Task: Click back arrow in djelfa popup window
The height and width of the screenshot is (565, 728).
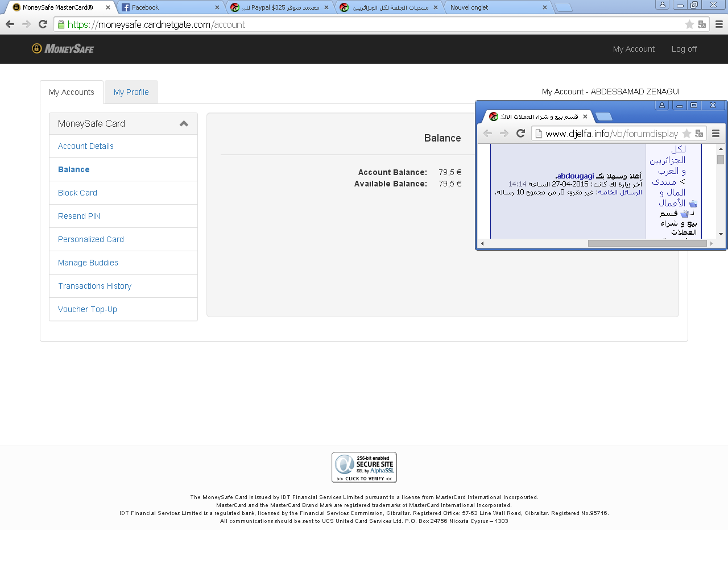Action: point(487,133)
